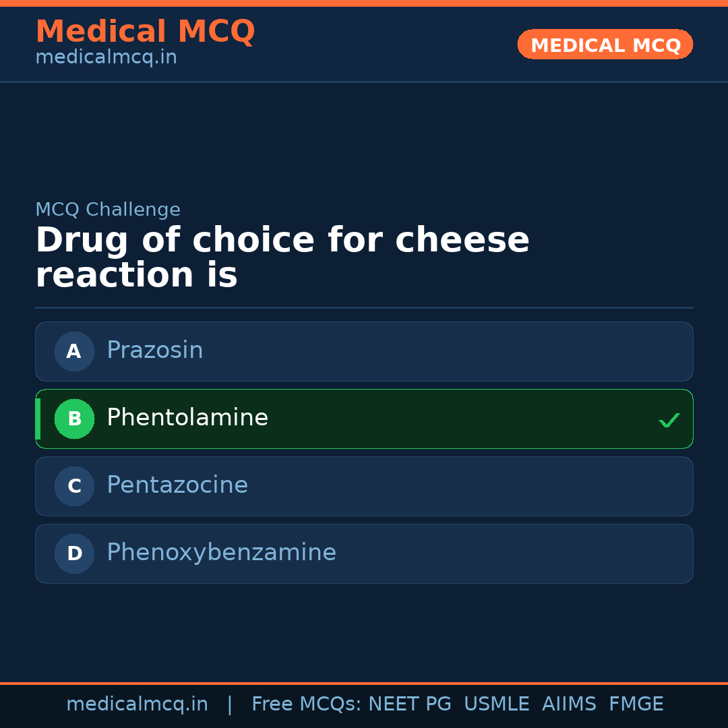Viewport: 728px width, 728px height.
Task: Pick the Pentazocine answer option
Action: [177, 485]
